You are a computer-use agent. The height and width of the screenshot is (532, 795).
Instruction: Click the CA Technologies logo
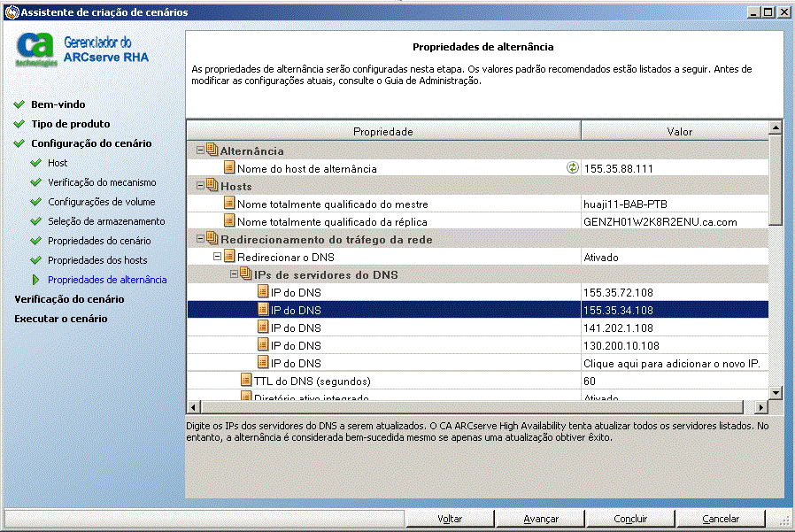36,50
